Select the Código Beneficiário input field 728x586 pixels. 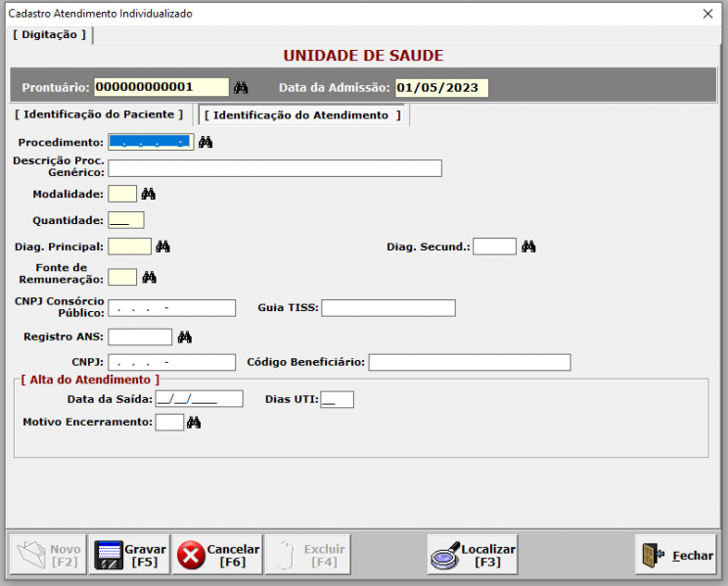469,363
